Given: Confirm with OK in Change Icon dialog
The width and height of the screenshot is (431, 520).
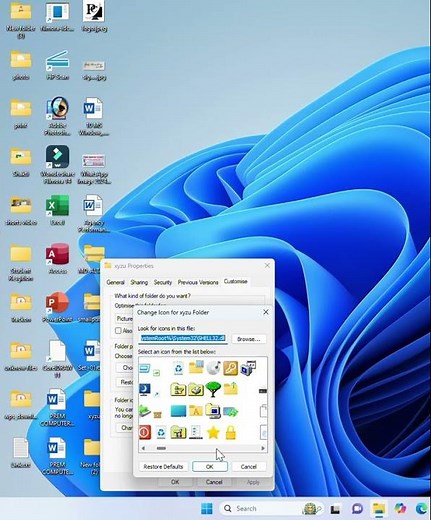Looking at the screenshot, I should click(210, 467).
